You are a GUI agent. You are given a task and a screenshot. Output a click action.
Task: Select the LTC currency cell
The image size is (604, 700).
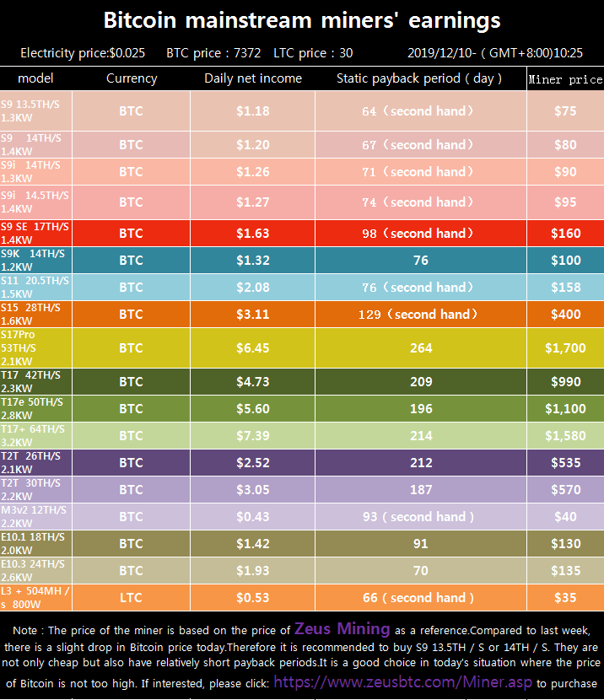coord(131,598)
